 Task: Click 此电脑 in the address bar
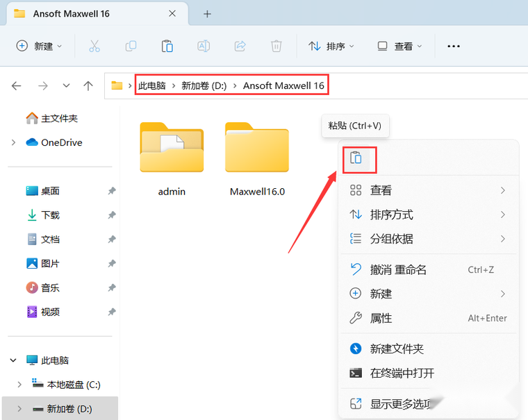pyautogui.click(x=152, y=86)
